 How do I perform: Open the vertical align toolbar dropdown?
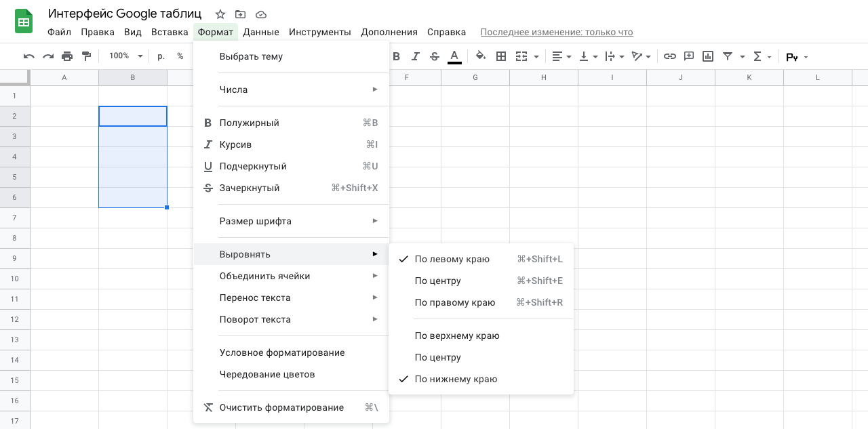[588, 56]
